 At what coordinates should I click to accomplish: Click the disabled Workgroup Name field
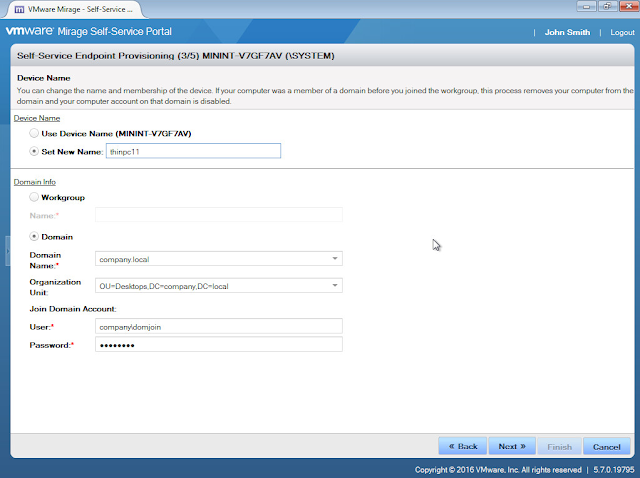tap(218, 215)
